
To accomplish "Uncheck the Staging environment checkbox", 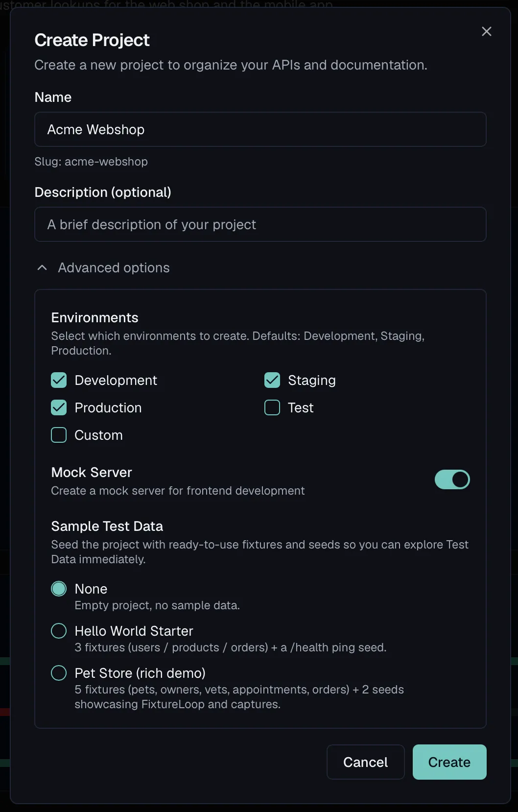I will [272, 380].
